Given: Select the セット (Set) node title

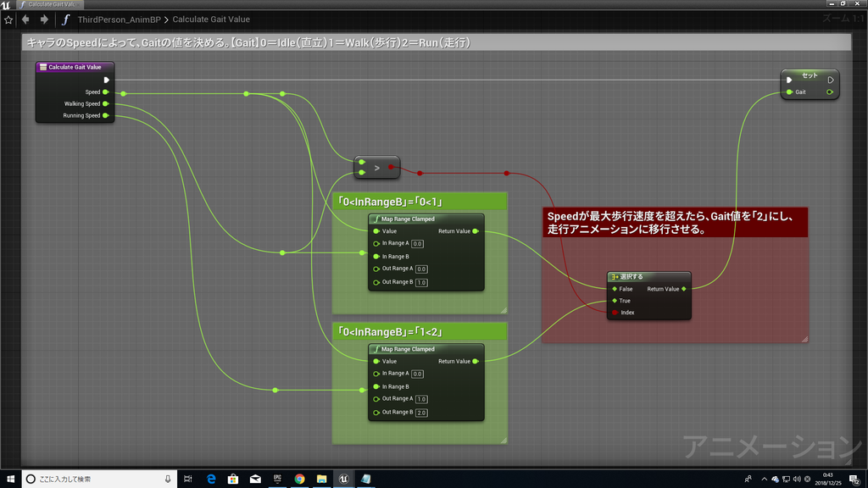Looking at the screenshot, I should coord(810,75).
